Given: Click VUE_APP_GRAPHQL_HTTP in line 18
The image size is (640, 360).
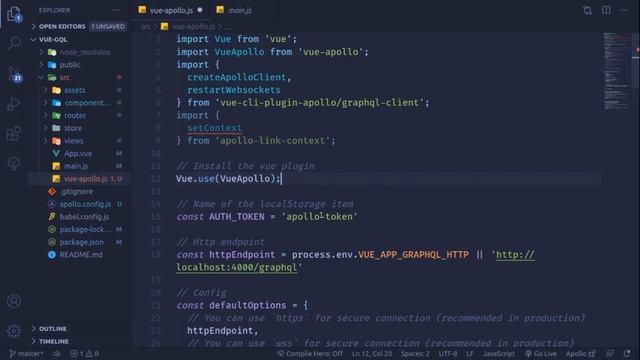Looking at the screenshot, I should point(413,255).
